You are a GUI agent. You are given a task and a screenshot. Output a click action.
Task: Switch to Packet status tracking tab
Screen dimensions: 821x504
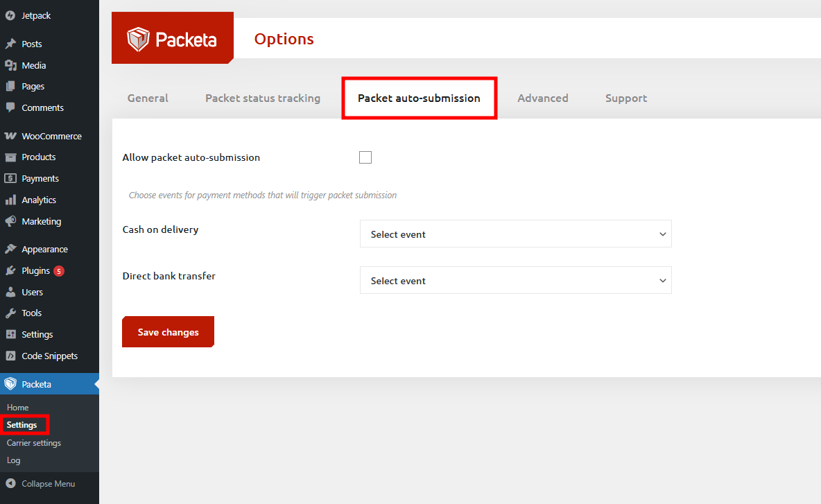coord(263,98)
